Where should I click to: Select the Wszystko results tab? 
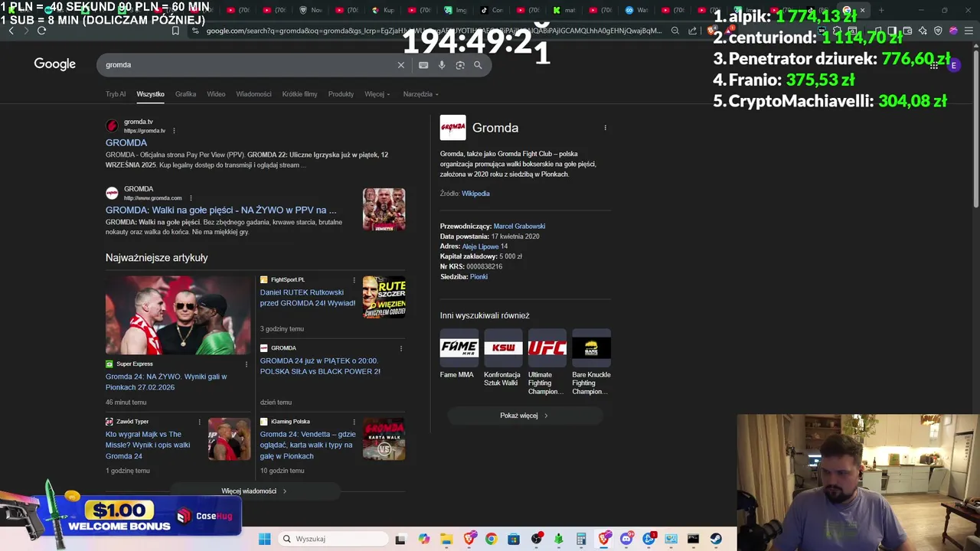pyautogui.click(x=150, y=94)
